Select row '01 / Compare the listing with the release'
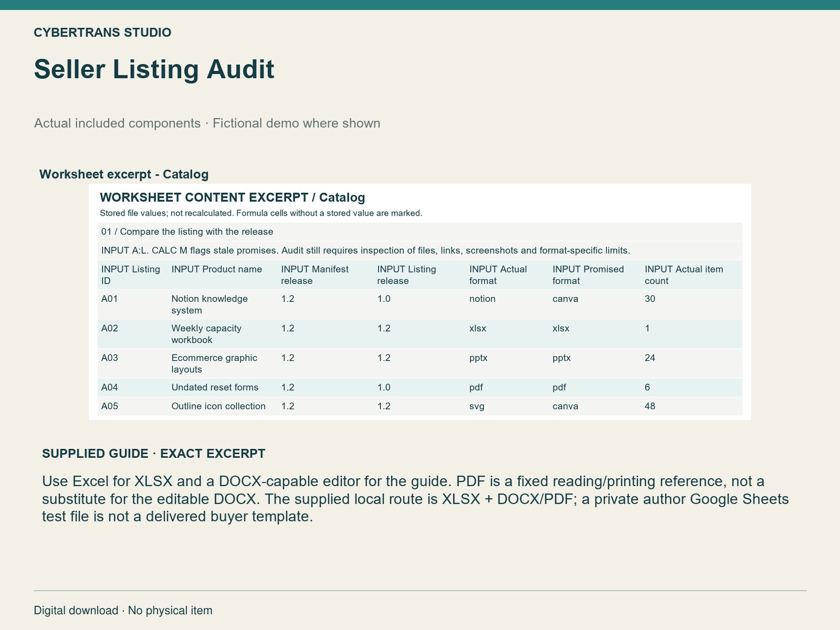This screenshot has width=840, height=630. pos(419,232)
